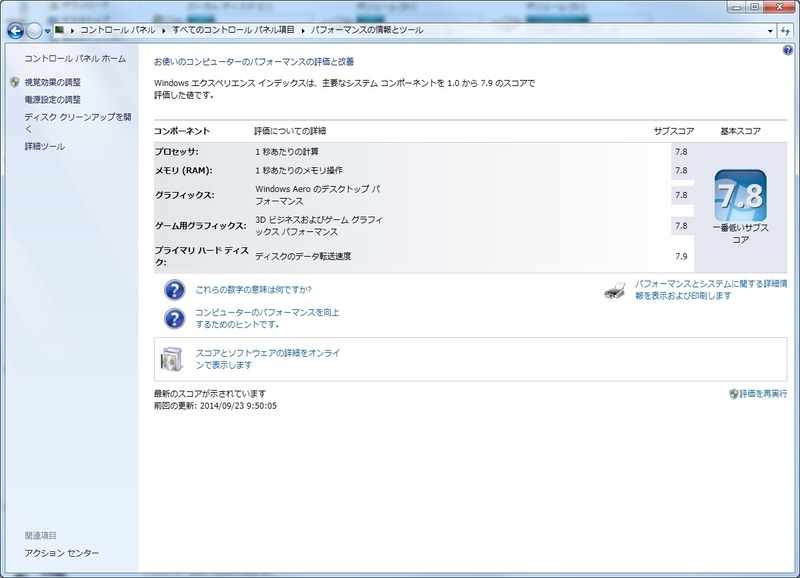
Task: Click ディスクのデータ転送速度 description
Action: coord(303,256)
